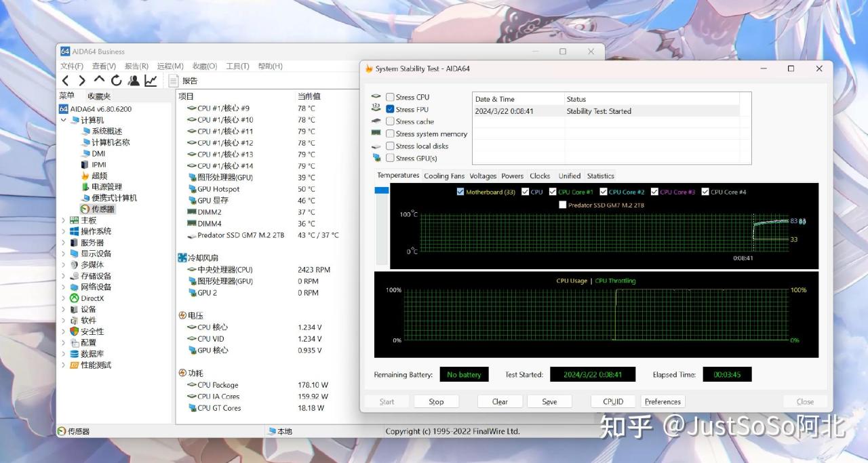
Task: Select the 操作系统 Windows icon in the tree
Action: (x=75, y=231)
